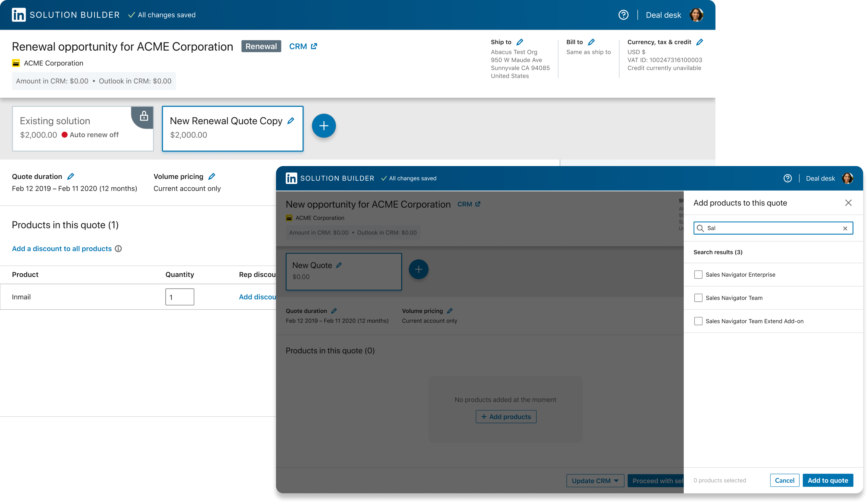Select Sales Navigator Team Extend Add-on

[698, 321]
